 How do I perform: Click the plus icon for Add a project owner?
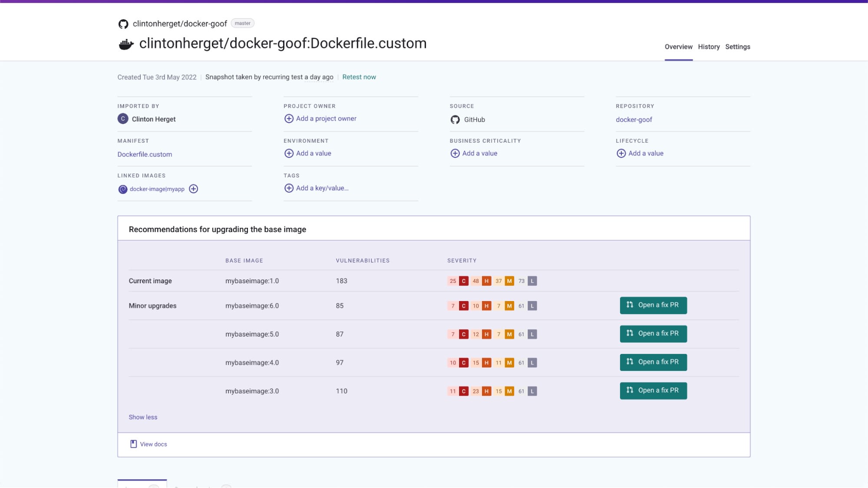point(289,118)
